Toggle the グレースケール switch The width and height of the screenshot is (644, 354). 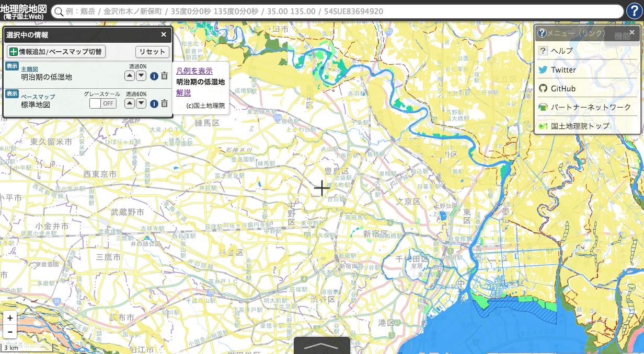pyautogui.click(x=102, y=103)
